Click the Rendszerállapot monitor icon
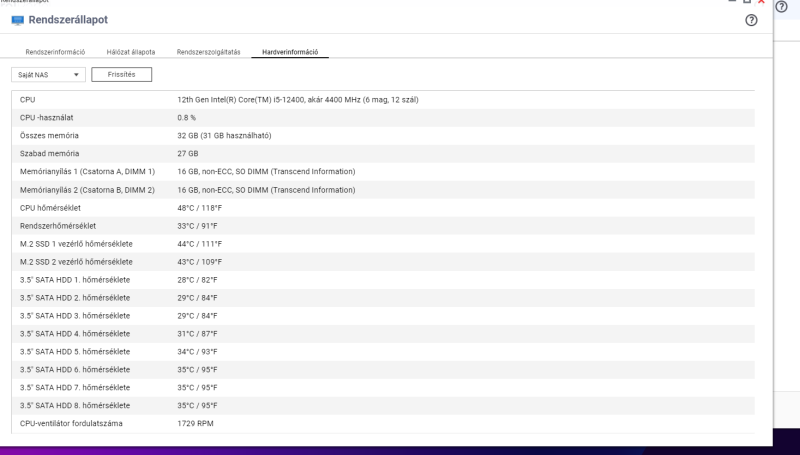800x455 pixels. [18, 20]
